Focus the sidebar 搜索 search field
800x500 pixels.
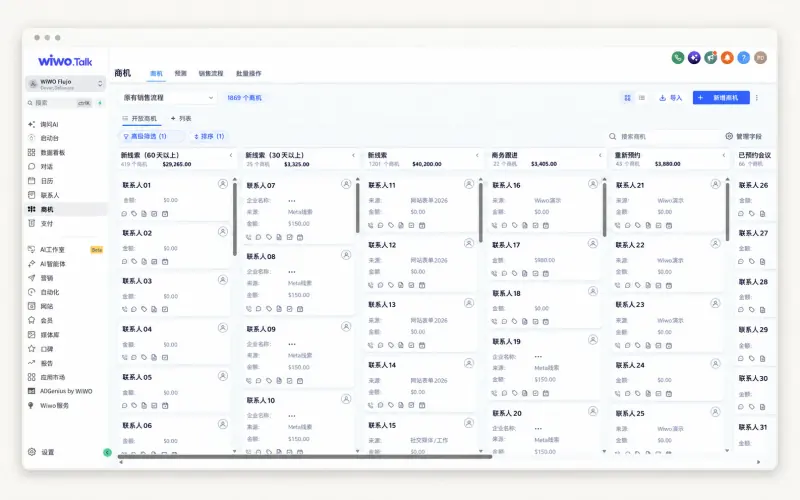(x=59, y=103)
